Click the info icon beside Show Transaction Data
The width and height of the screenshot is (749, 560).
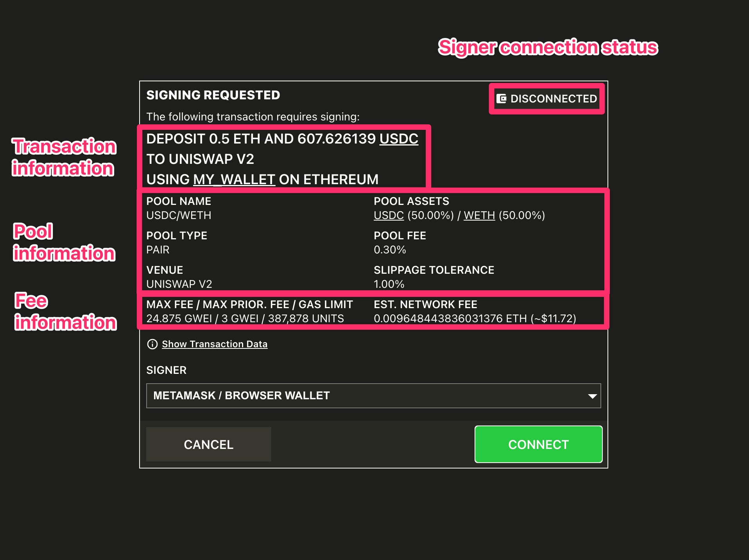[152, 344]
